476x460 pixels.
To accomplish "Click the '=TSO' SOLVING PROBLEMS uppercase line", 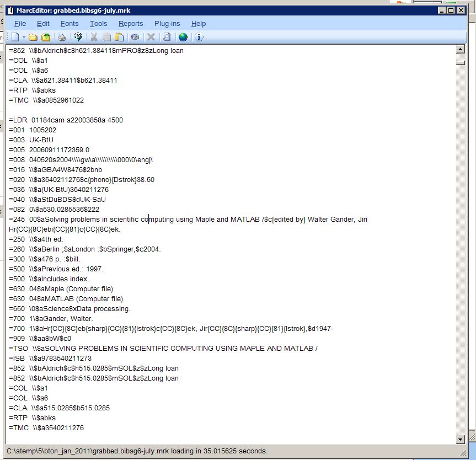I will point(163,348).
